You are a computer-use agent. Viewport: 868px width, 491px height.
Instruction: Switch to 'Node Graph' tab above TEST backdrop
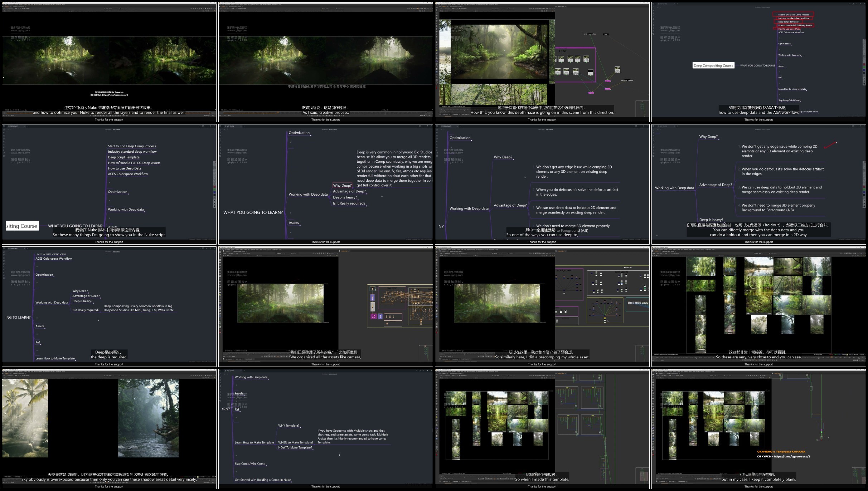click(x=561, y=6)
